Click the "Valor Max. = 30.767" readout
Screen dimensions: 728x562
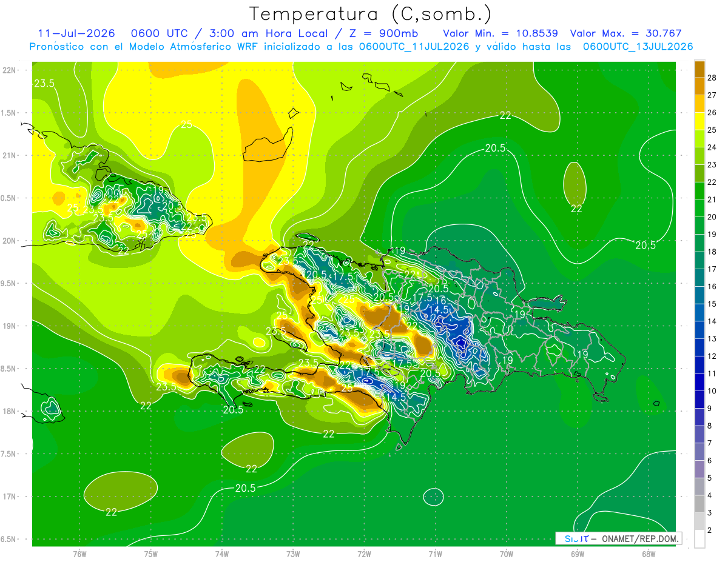[626, 33]
